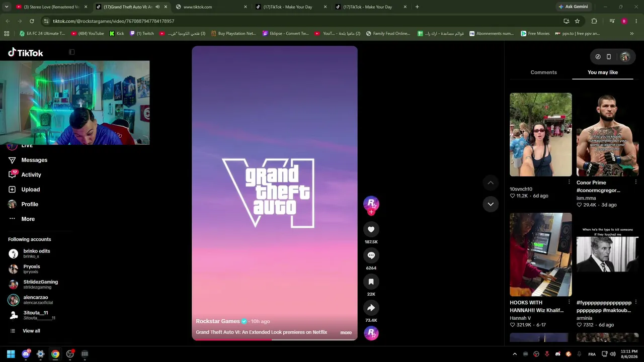Switch the FRA keyboard language indicator
Viewport: 644px width, 362px height.
592,354
